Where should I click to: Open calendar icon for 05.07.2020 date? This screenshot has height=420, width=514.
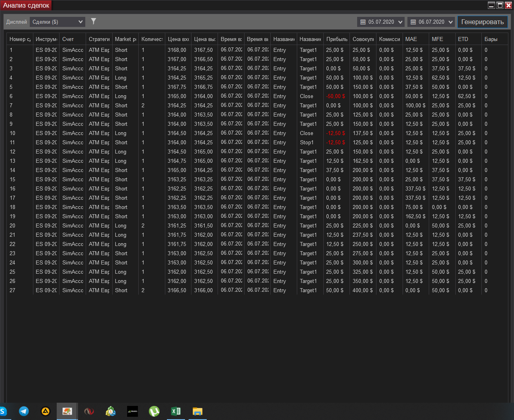363,22
